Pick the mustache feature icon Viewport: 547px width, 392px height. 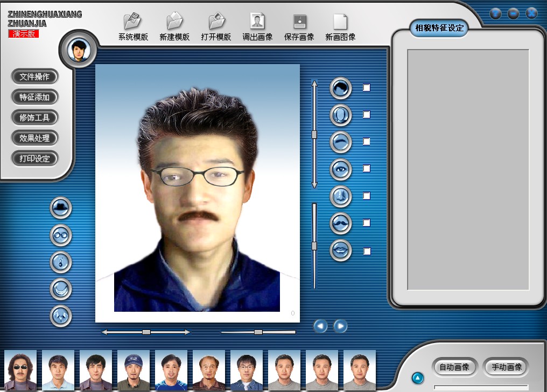(x=340, y=223)
